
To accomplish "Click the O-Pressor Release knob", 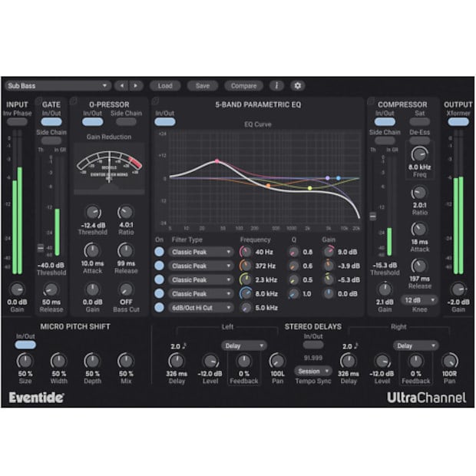I will click(x=126, y=251).
